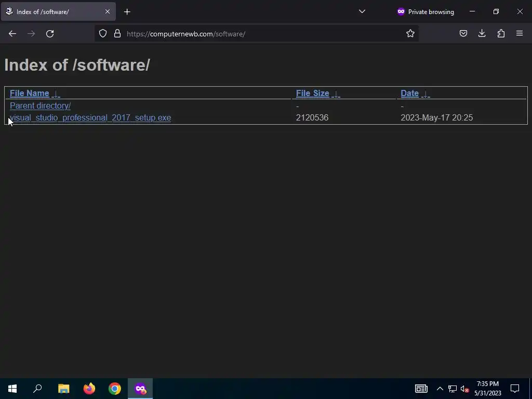Expand the list all tabs dropdown
Viewport: 532px width, 399px height.
click(x=362, y=11)
